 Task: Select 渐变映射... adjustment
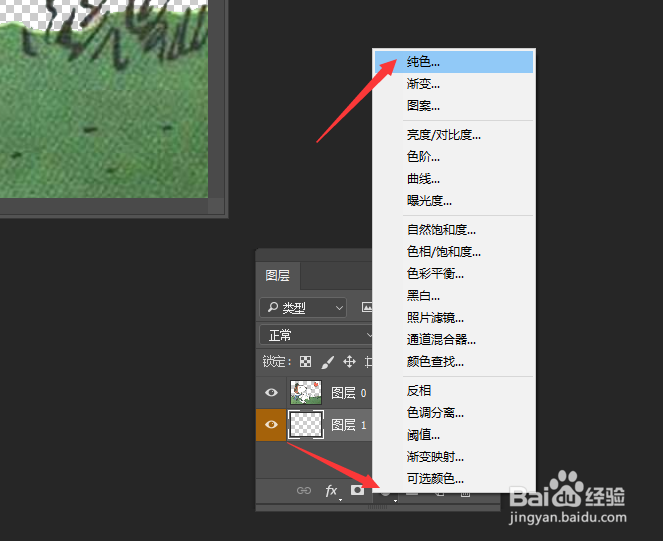pyautogui.click(x=454, y=457)
